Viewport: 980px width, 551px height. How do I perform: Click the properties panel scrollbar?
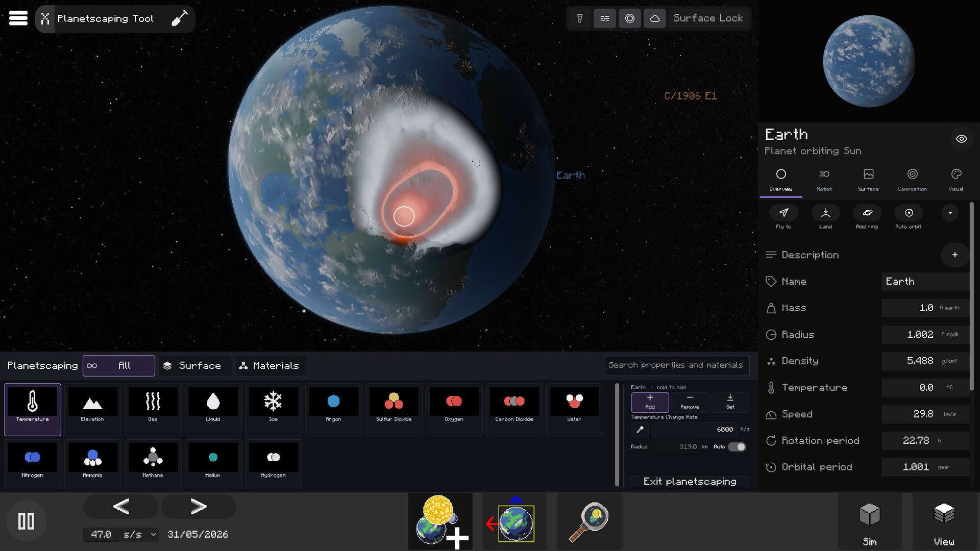pyautogui.click(x=971, y=296)
